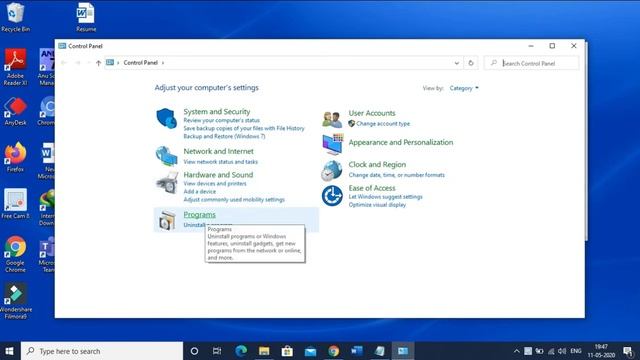The width and height of the screenshot is (640, 360).
Task: Click the volume icon in system tray
Action: click(x=562, y=351)
